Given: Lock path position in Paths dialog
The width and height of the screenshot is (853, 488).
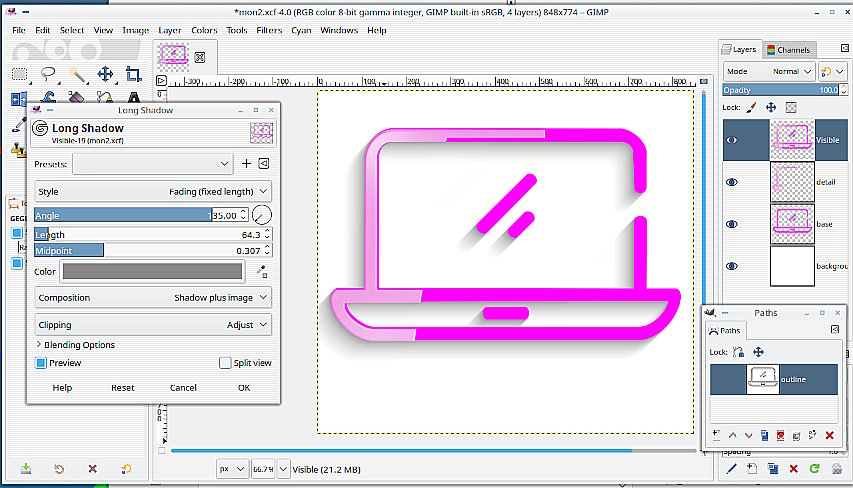Looking at the screenshot, I should 758,352.
